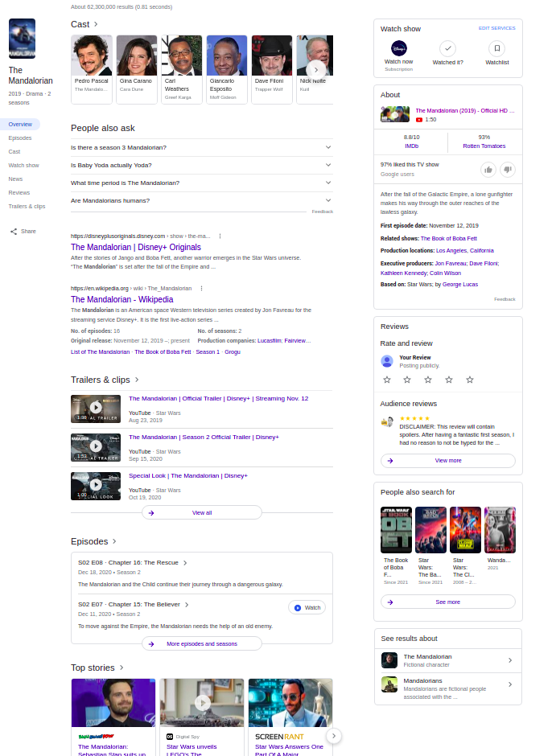556x756 pixels.
Task: Click thumbs up like button
Action: (x=488, y=170)
